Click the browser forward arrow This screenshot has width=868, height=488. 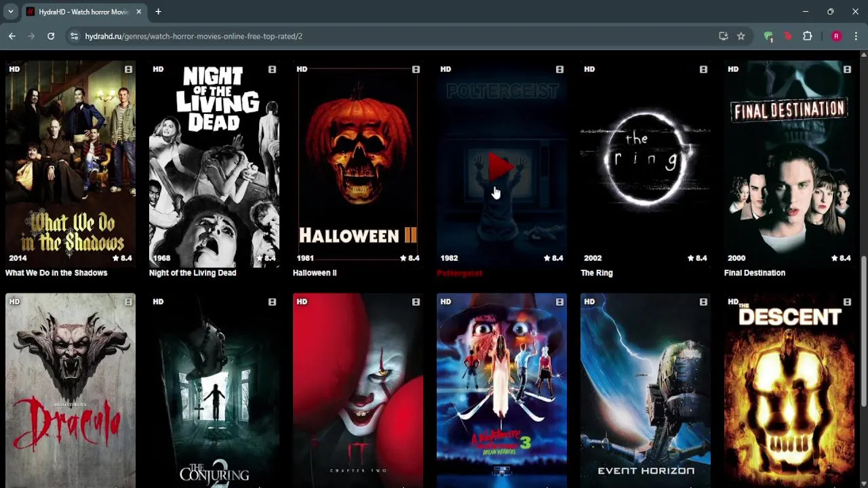click(31, 36)
